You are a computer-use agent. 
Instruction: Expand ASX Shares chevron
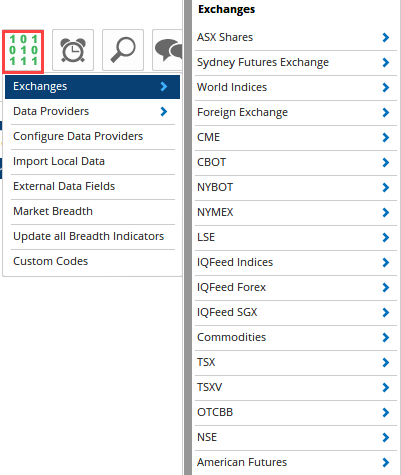click(x=386, y=37)
